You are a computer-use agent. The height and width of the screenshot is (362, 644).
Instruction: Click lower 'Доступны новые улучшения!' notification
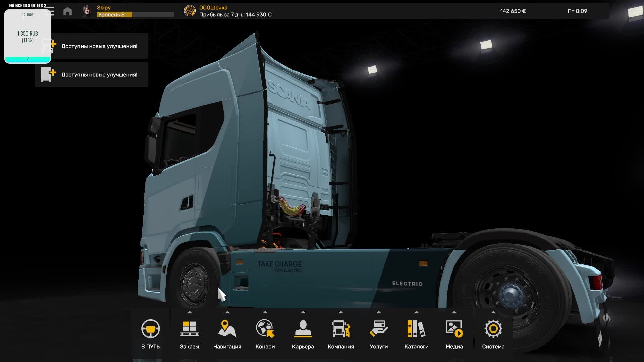coord(99,74)
